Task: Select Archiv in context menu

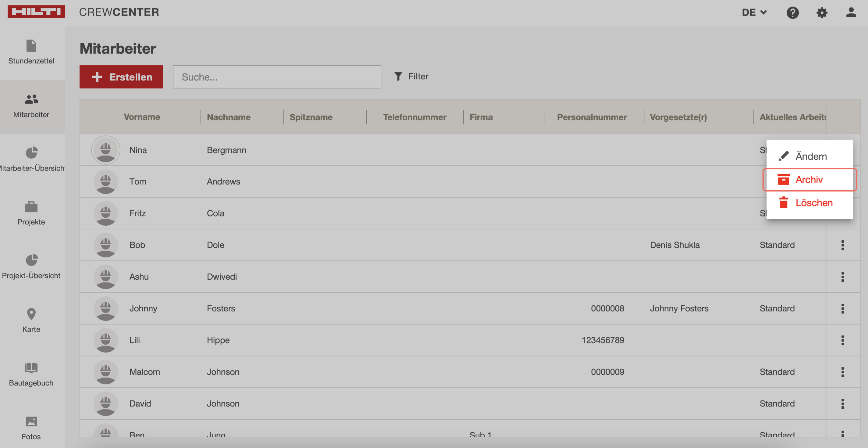Action: 809,180
